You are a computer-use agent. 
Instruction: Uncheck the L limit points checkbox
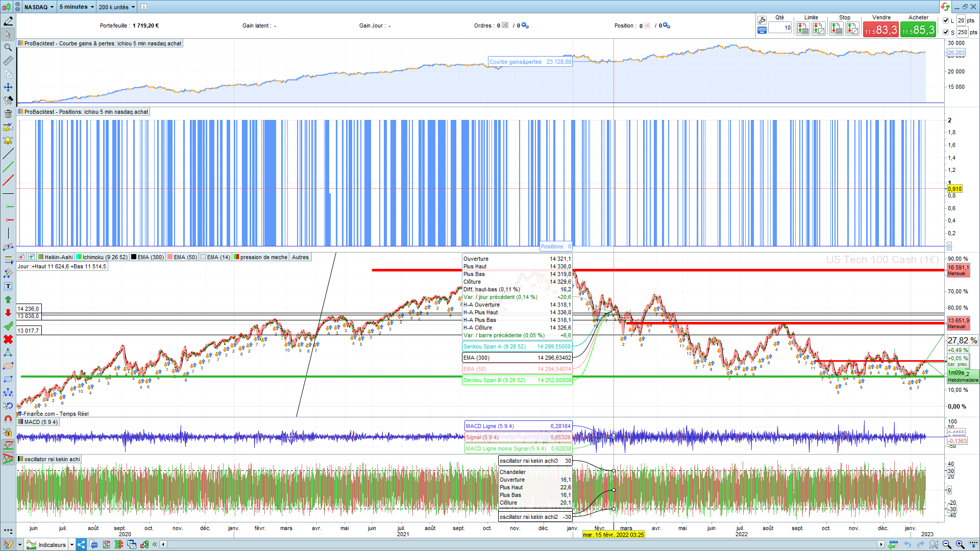click(946, 20)
